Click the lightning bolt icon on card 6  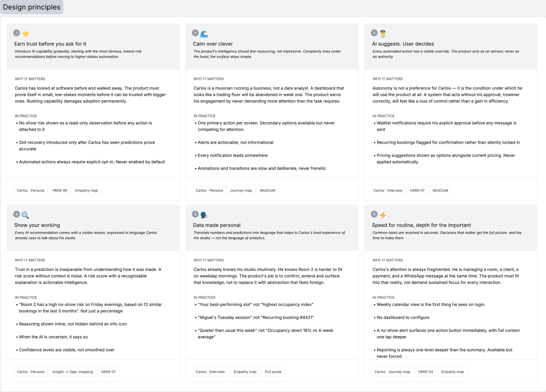click(383, 215)
